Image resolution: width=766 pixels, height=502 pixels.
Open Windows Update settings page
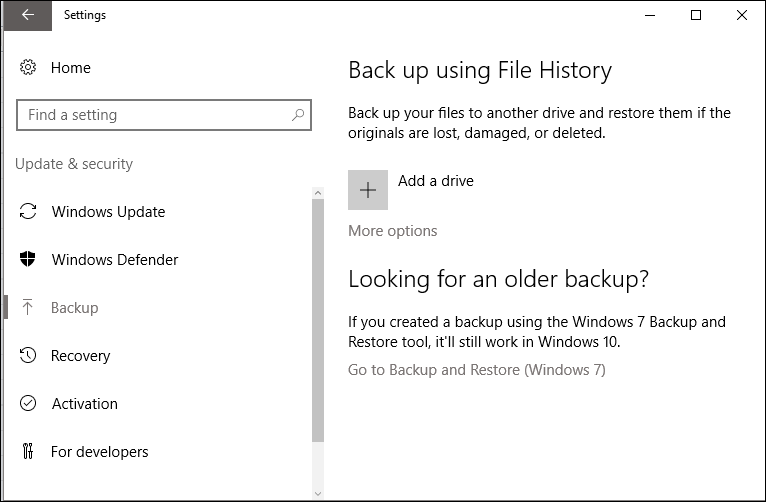pos(108,212)
